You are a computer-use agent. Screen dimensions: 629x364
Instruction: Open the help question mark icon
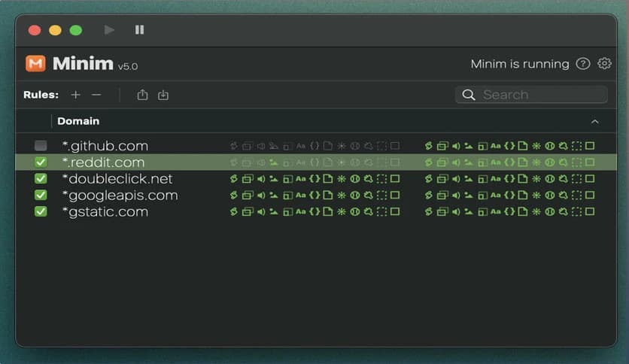click(583, 64)
